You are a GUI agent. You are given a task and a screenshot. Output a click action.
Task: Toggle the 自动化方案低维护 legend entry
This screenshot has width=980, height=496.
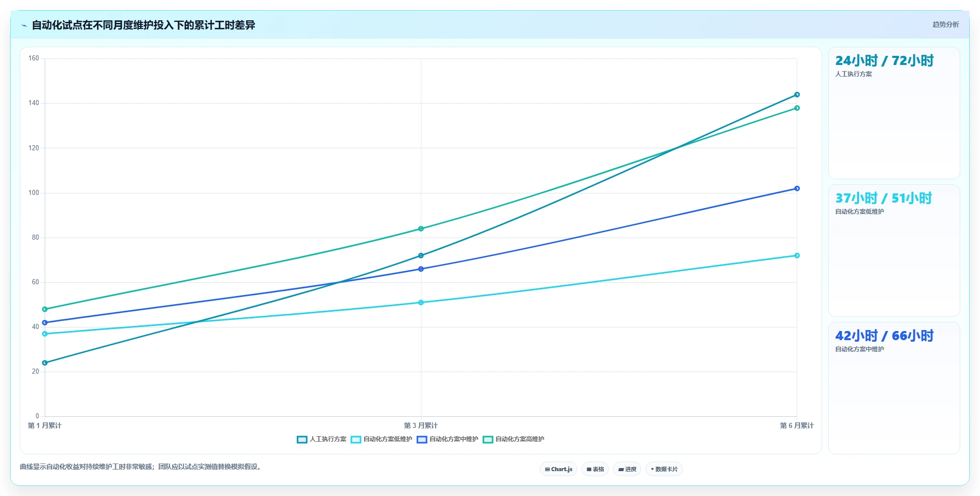[x=381, y=439]
